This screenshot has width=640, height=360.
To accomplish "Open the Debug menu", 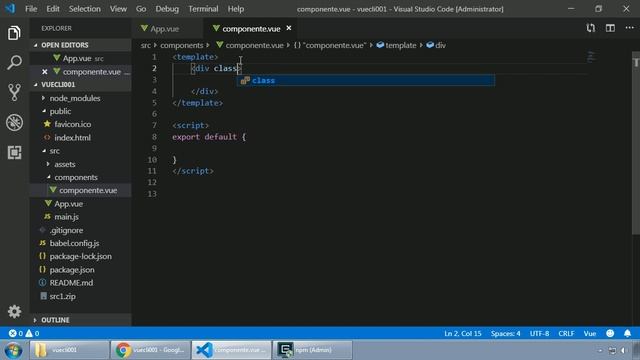I will 167,9.
